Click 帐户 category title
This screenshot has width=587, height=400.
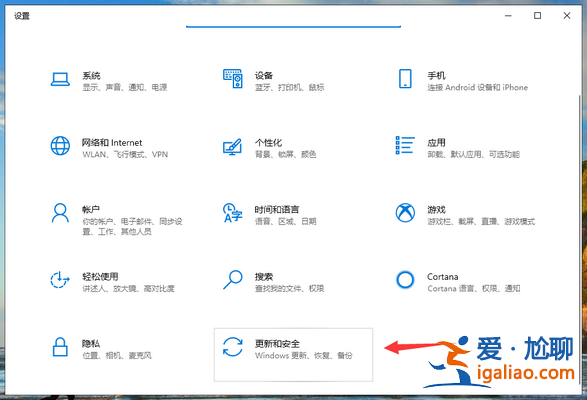(91, 210)
